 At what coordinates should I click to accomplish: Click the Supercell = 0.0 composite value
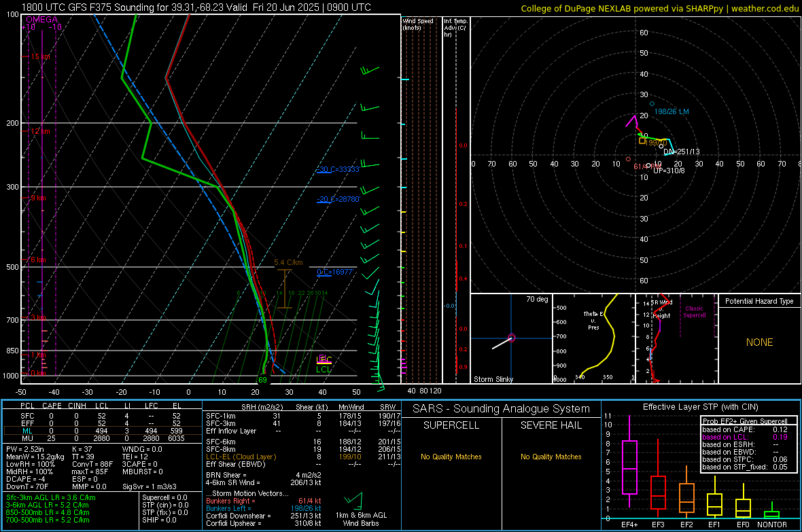[x=164, y=497]
